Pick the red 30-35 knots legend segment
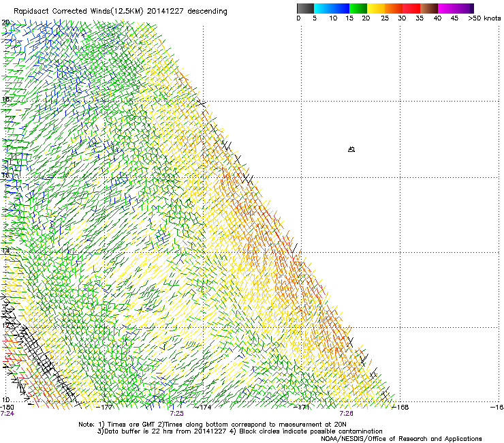The image size is (504, 443). tap(411, 8)
